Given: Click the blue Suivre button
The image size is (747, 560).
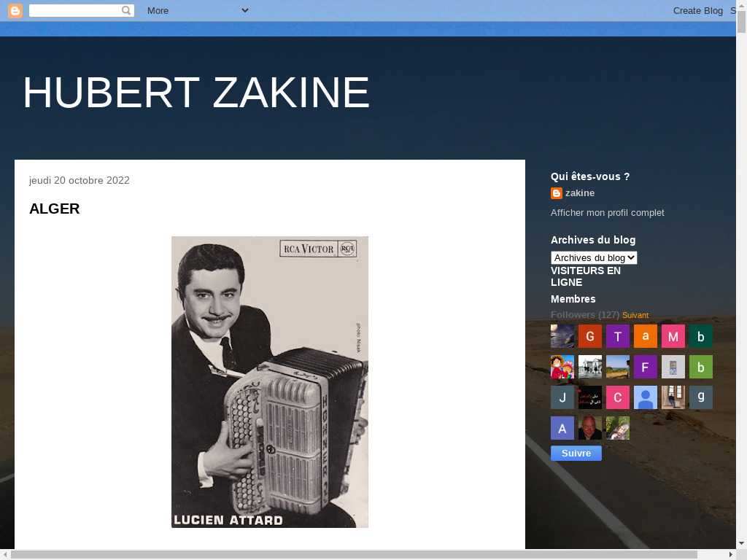Looking at the screenshot, I should 576,454.
